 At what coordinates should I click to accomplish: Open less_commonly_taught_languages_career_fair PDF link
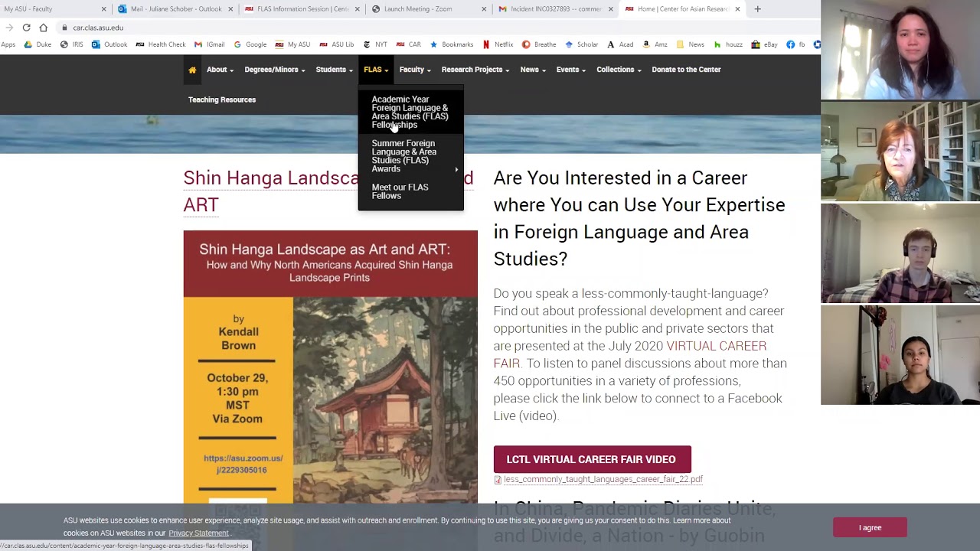603,479
